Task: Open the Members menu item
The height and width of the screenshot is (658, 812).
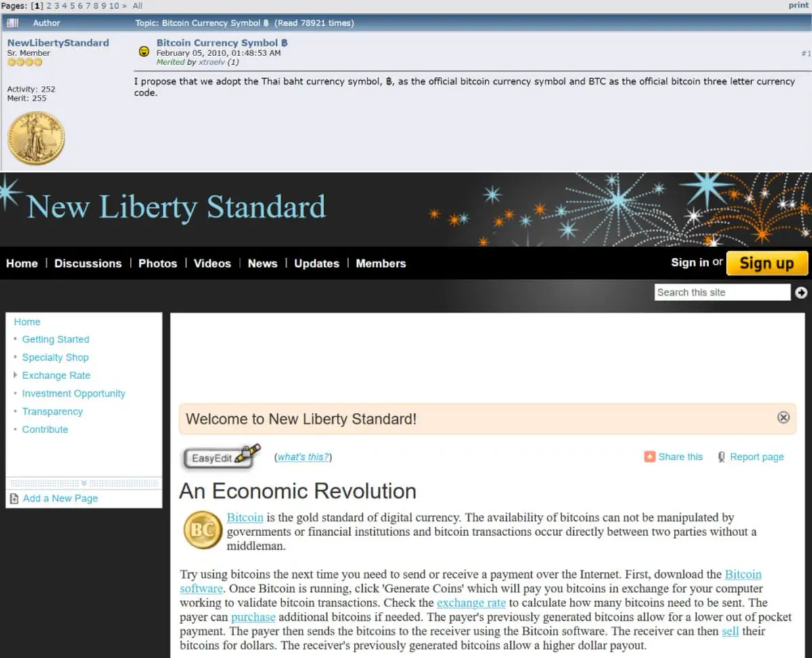Action: tap(381, 263)
